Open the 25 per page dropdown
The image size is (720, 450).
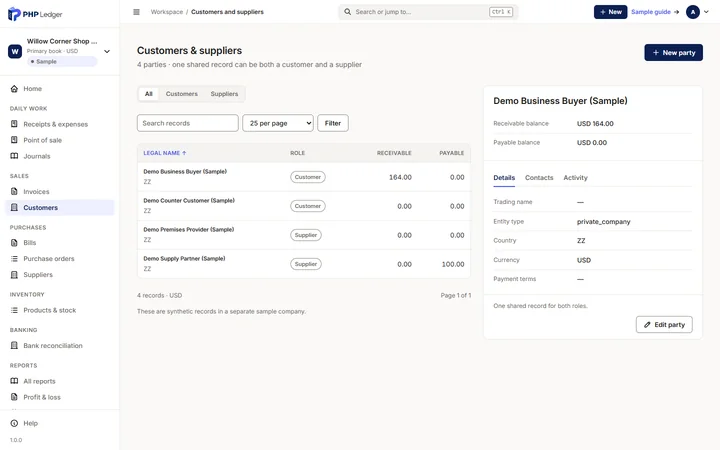(278, 123)
